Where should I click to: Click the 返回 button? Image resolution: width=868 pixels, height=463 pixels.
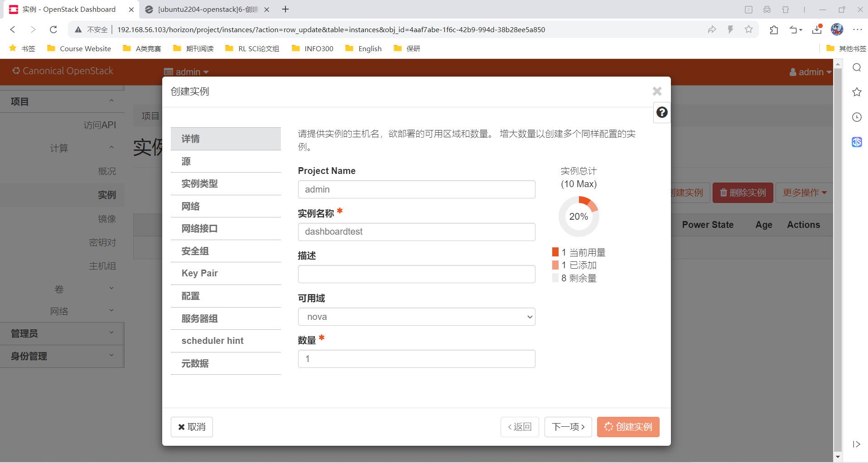point(520,427)
